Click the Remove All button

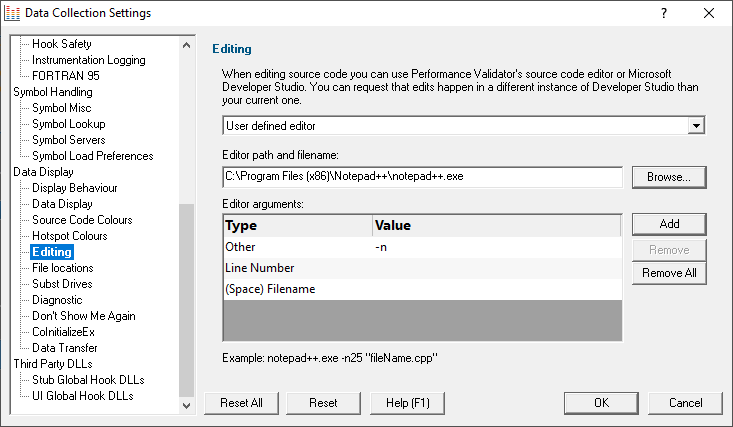[x=668, y=273]
